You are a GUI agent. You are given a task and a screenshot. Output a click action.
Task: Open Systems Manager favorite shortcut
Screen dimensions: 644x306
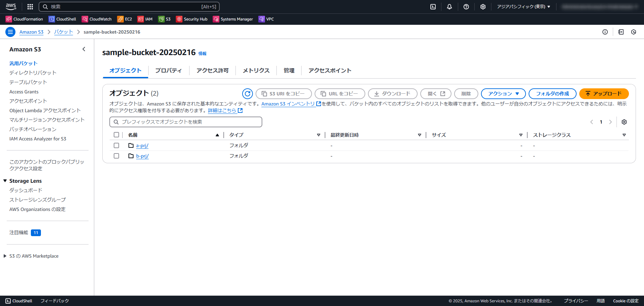tap(233, 19)
